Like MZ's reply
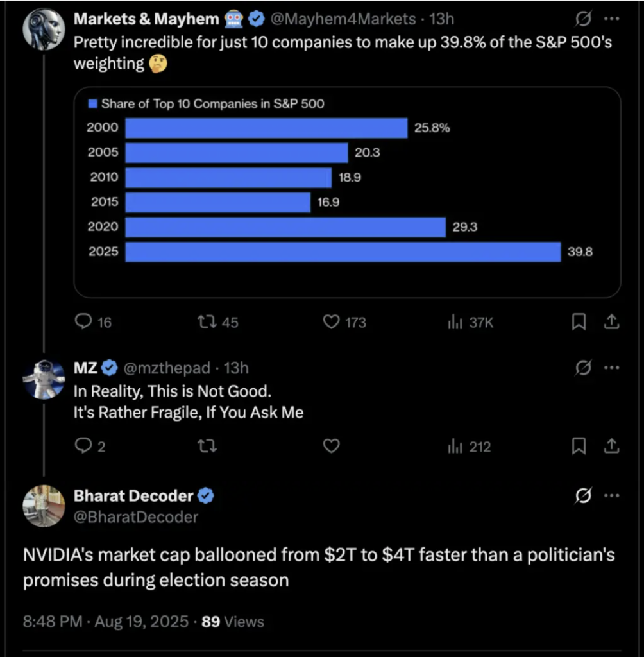Image resolution: width=644 pixels, height=657 pixels. pos(332,446)
